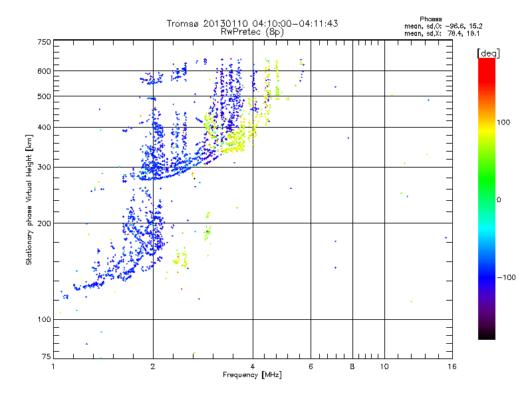Screen dimensions: 532x399
Task: Click the x-axis tick label '2'
Action: (153, 366)
